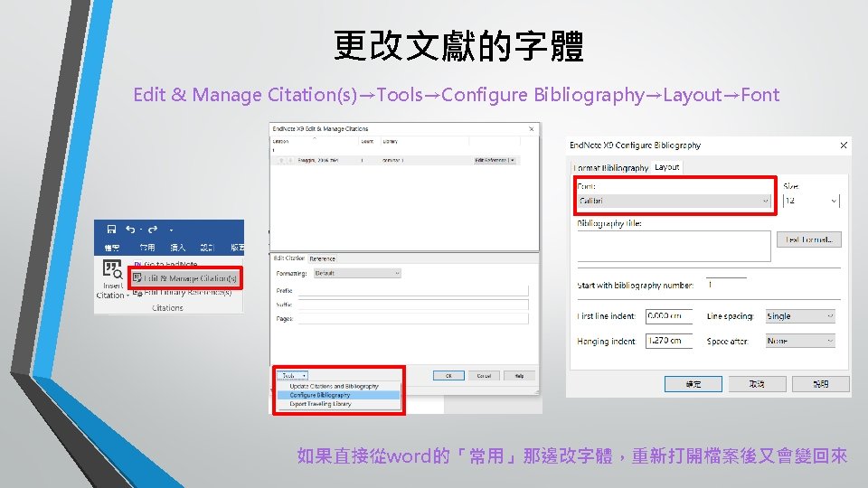868x488 pixels.
Task: Click into the Prefix text field
Action: [413, 290]
